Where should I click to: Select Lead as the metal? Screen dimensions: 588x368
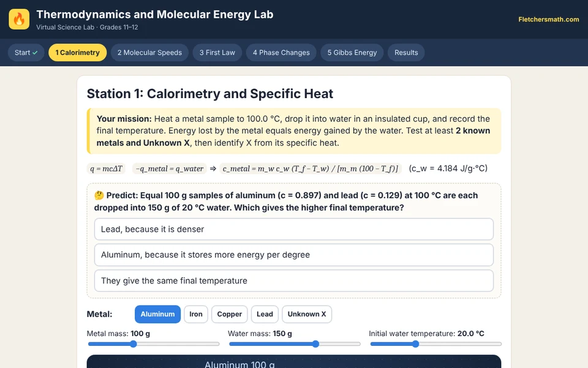pos(265,314)
